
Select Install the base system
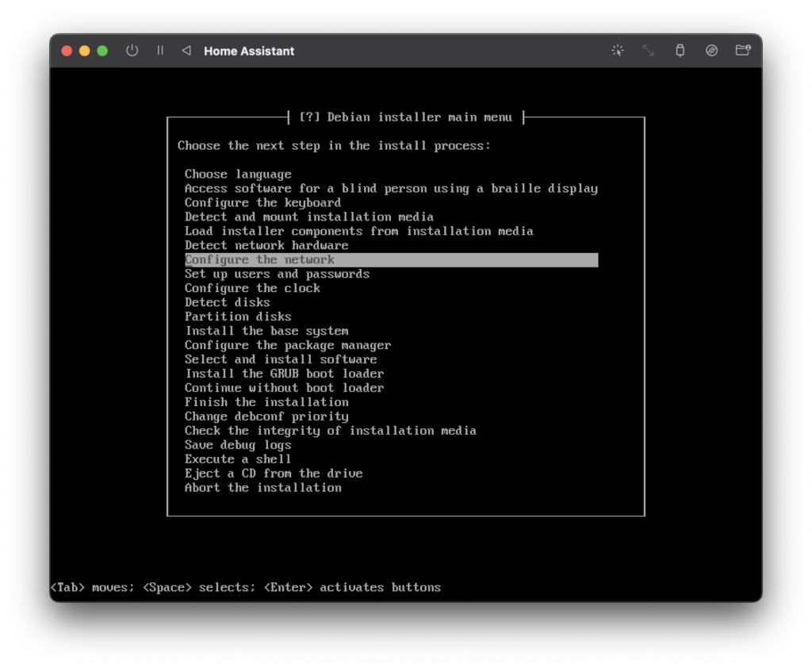[x=391, y=331]
